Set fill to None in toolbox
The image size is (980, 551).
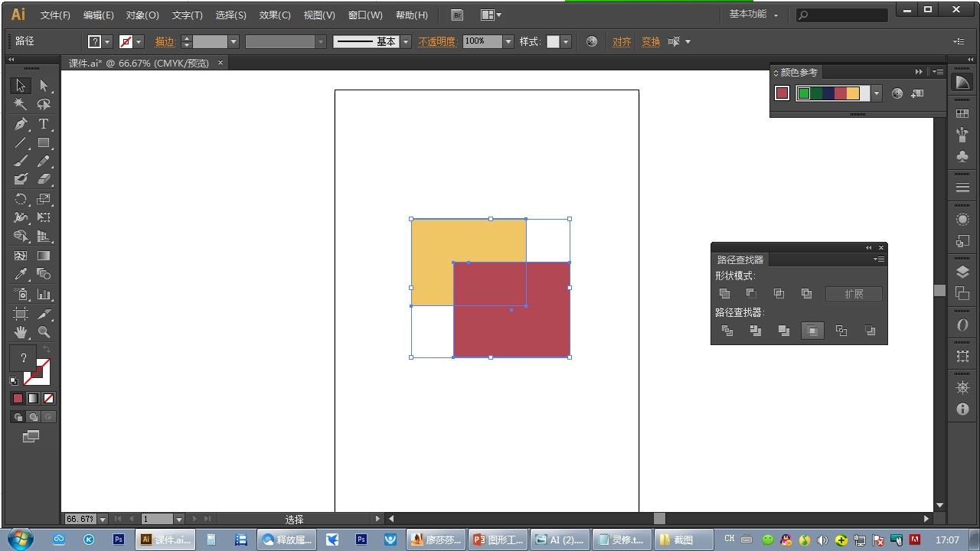(x=48, y=399)
